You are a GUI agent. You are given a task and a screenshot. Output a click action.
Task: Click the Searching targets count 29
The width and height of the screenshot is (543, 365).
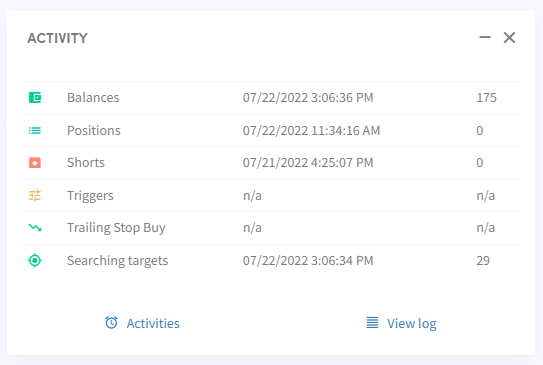tap(483, 260)
